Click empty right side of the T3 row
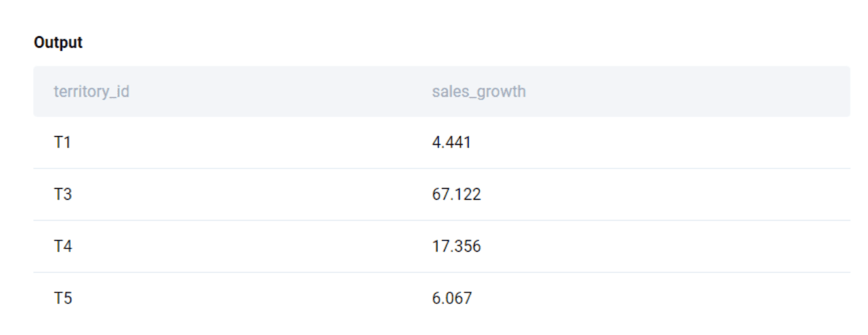 pyautogui.click(x=677, y=195)
